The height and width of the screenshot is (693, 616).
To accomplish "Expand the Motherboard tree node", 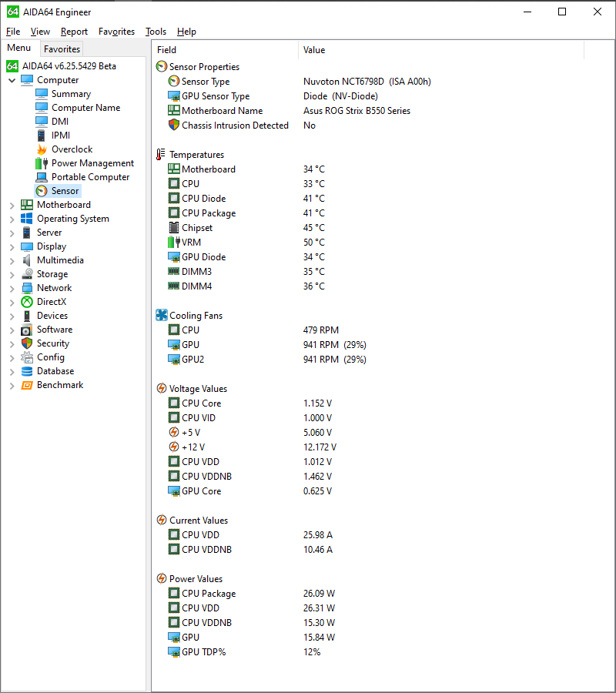I will 12,205.
